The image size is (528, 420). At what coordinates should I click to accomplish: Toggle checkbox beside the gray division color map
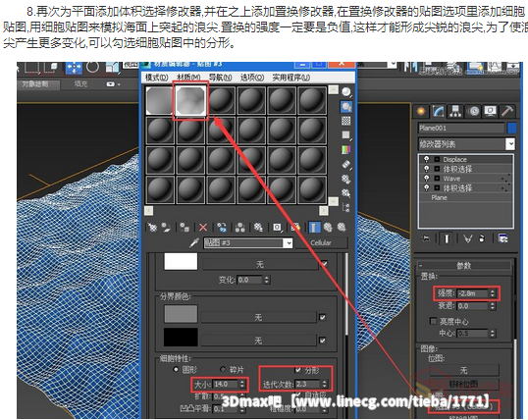click(323, 317)
